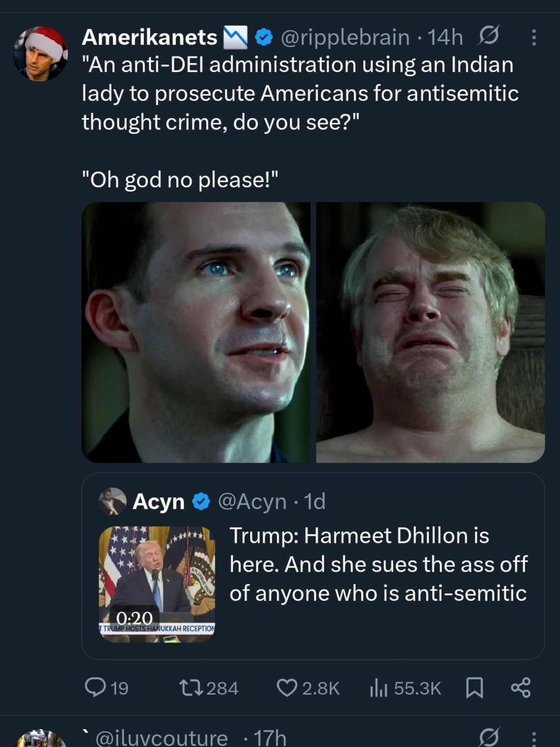
Task: Open more options on the @iluvcouture post
Action: [x=534, y=738]
